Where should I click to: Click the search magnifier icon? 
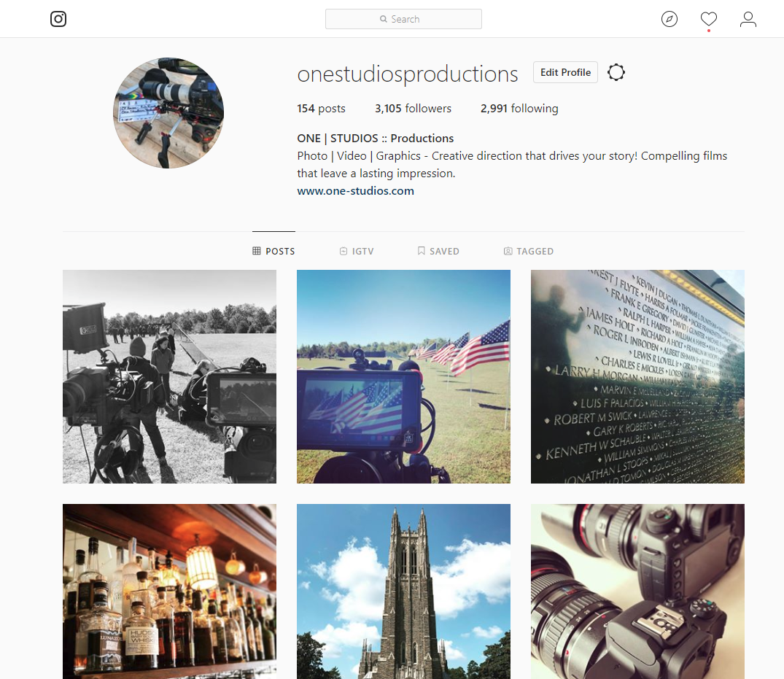(x=384, y=19)
